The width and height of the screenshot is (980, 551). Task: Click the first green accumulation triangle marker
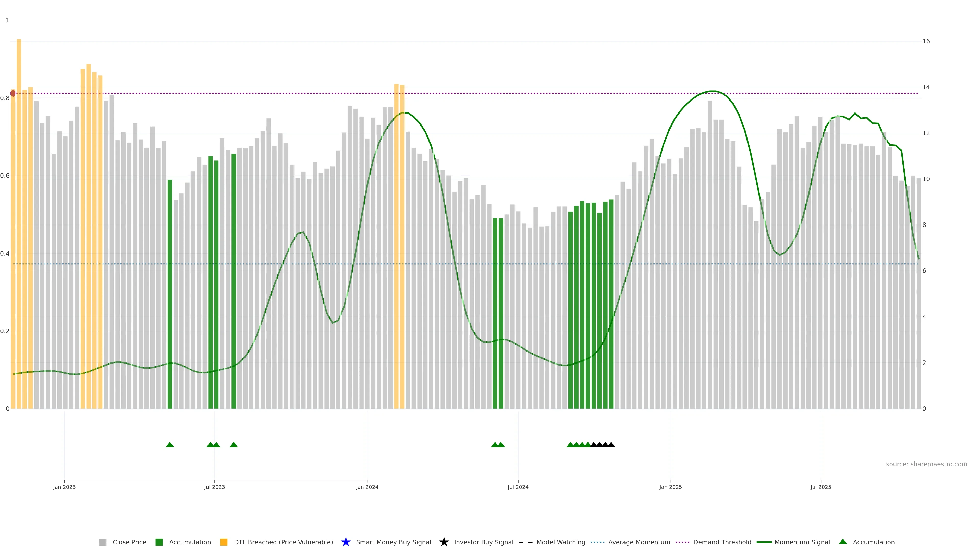click(x=170, y=445)
